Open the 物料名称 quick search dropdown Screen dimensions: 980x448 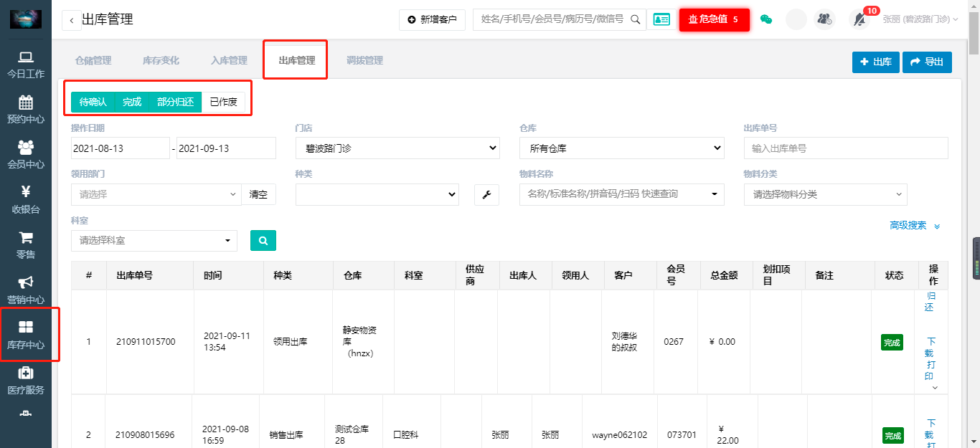(x=622, y=194)
